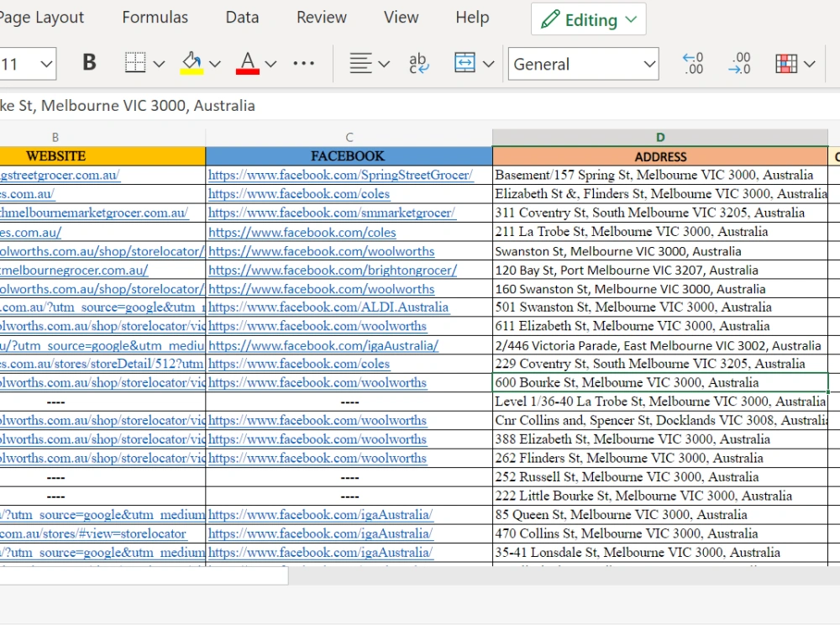Screen dimensions: 840x630
Task: Select 252 Russell St address cell
Action: pos(660,477)
